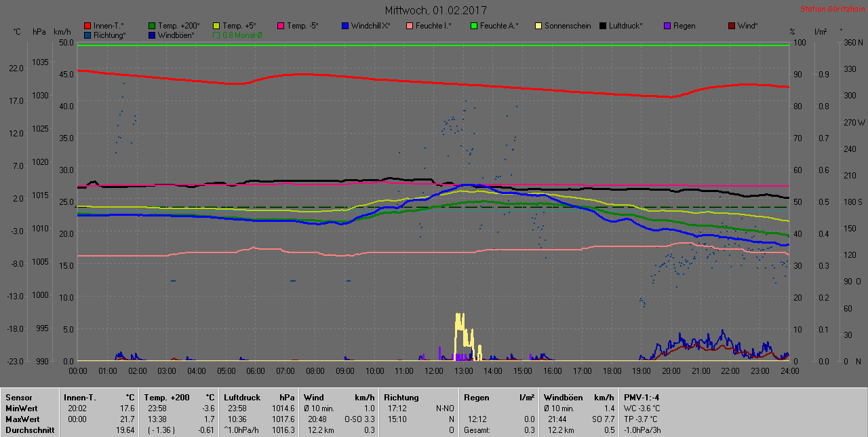Click the pink Temp. -5 legend marker
Screen dimensions: 868x437
click(281, 26)
